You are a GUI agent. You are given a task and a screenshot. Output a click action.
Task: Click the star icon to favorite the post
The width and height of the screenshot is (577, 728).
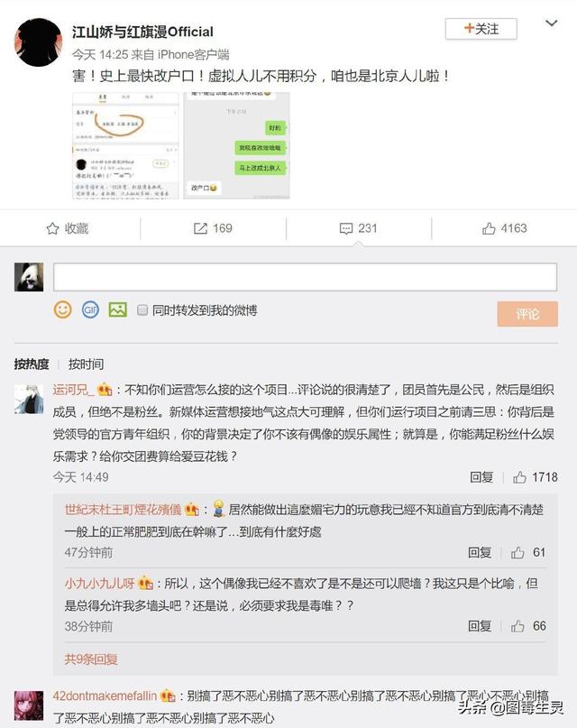[x=52, y=228]
